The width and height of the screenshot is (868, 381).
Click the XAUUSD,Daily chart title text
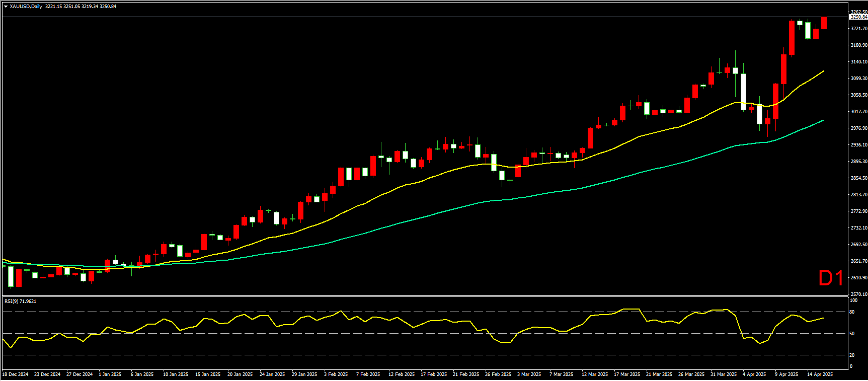[x=26, y=7]
